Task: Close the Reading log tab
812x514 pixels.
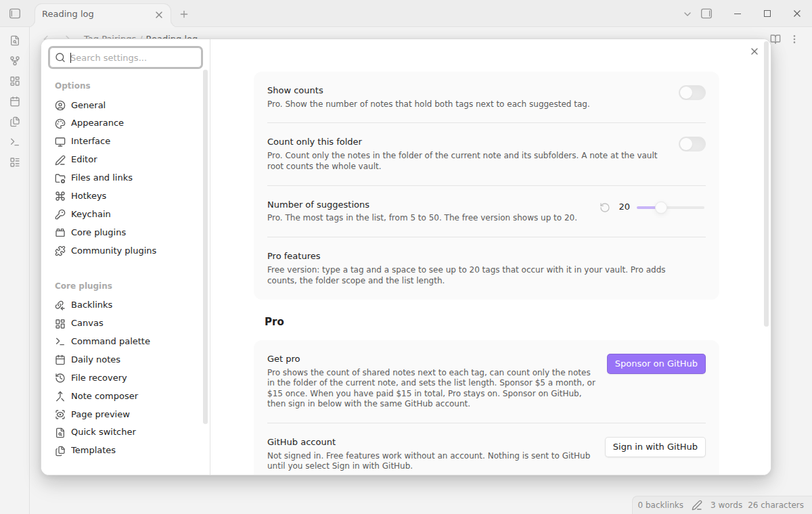Action: (159, 14)
